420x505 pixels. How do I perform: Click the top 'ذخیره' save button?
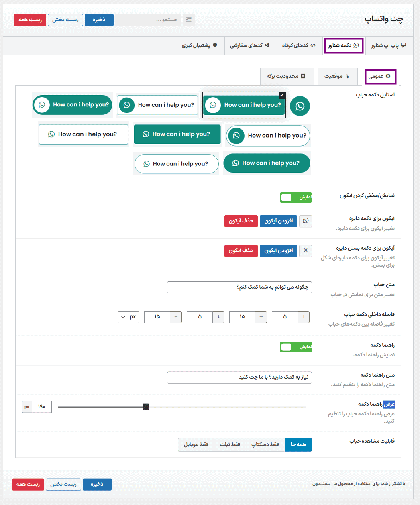pos(99,20)
